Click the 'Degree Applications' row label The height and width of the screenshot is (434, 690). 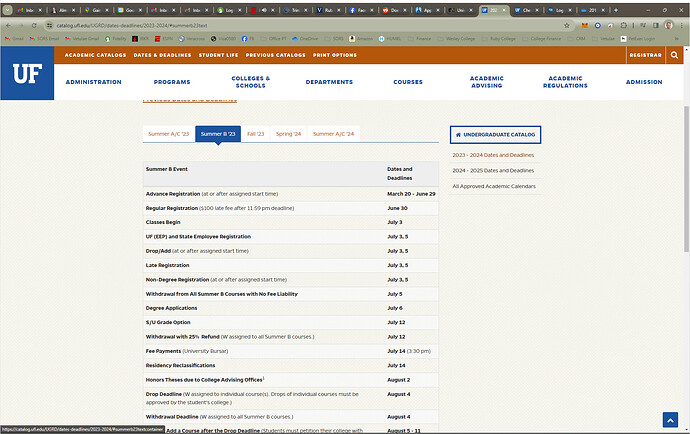coord(171,308)
